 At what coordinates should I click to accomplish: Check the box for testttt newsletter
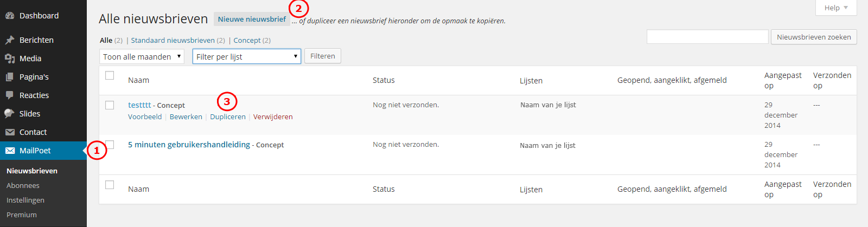110,105
